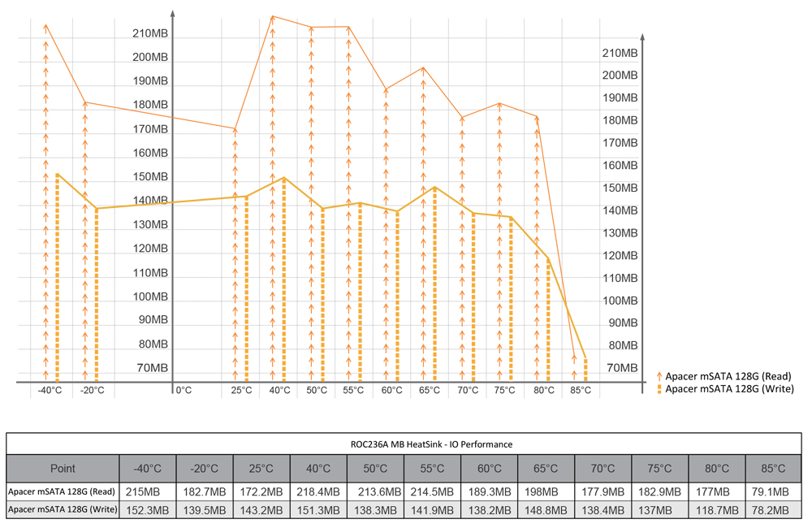
Task: Click the 79.1MB Read value cell
Action: click(773, 491)
